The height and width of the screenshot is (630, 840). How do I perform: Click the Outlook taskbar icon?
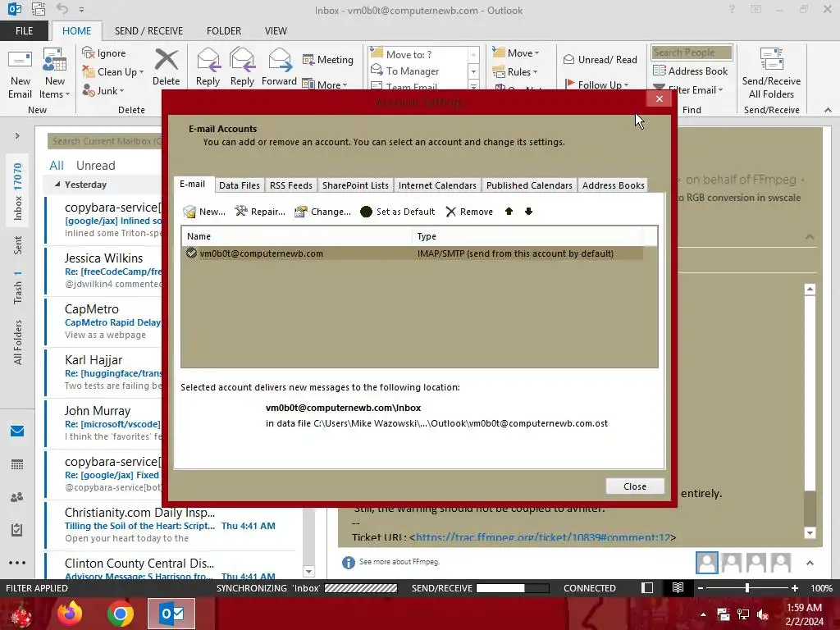click(171, 614)
